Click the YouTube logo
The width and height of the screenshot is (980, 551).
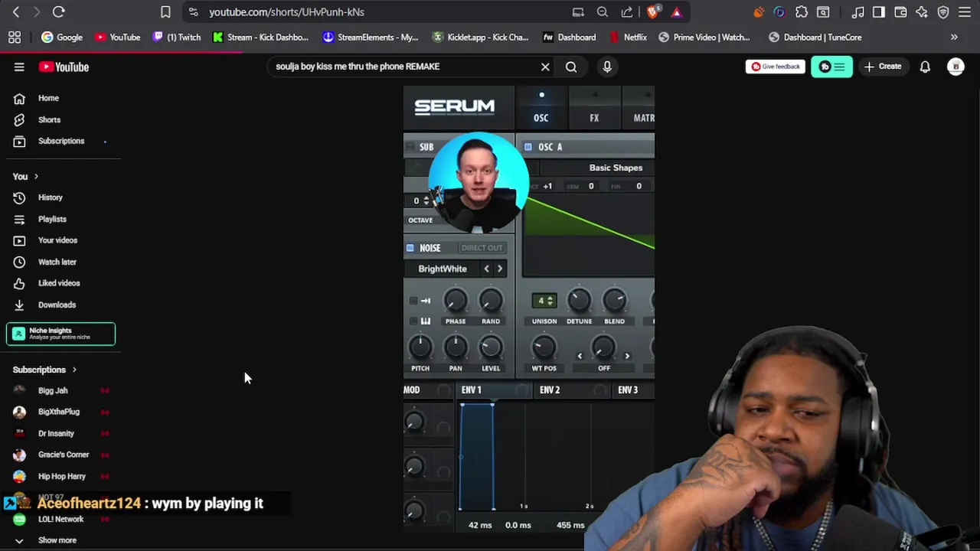tap(64, 67)
